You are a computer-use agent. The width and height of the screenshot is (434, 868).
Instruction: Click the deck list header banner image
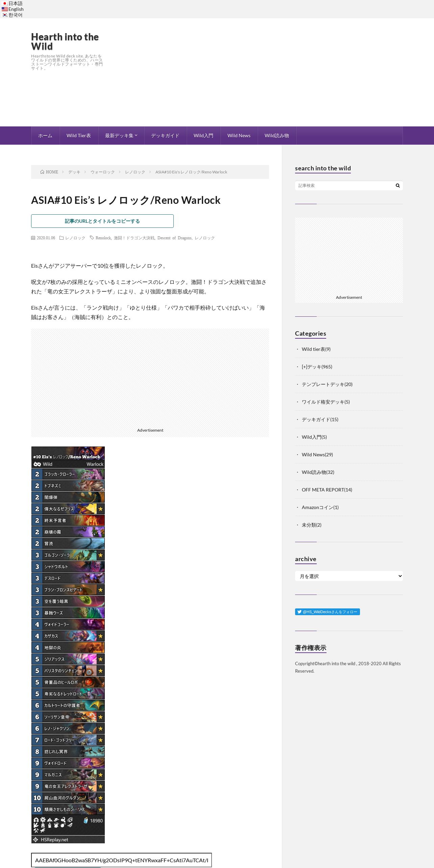pyautogui.click(x=68, y=453)
